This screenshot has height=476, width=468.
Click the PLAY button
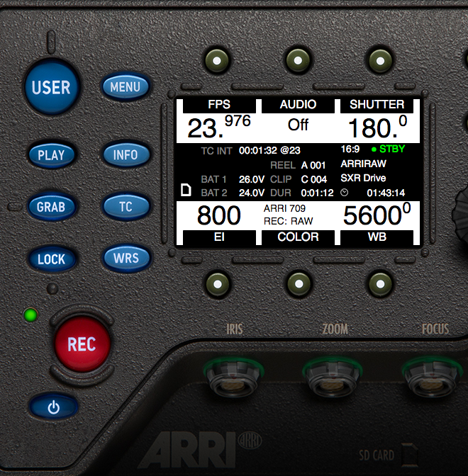point(52,155)
